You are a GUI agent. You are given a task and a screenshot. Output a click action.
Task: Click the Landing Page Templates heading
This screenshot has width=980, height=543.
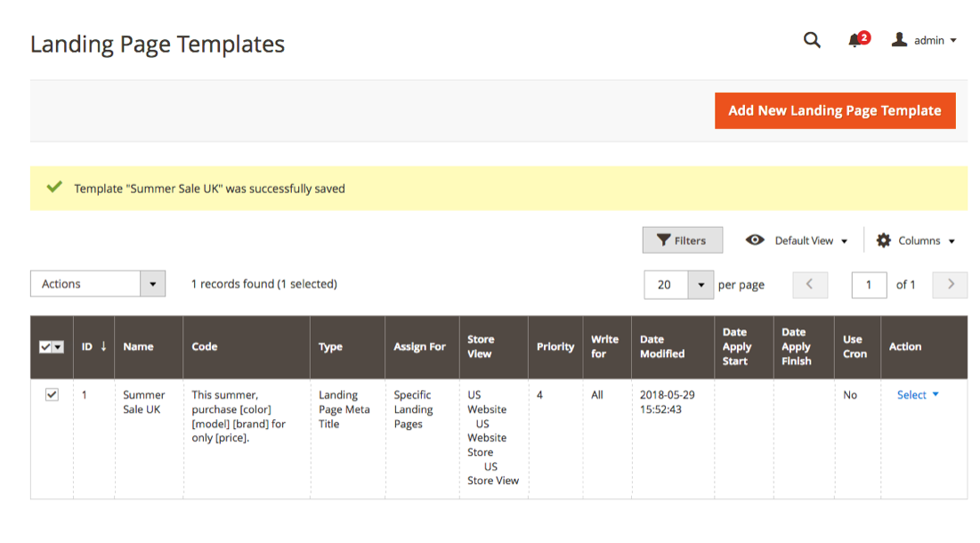click(158, 44)
